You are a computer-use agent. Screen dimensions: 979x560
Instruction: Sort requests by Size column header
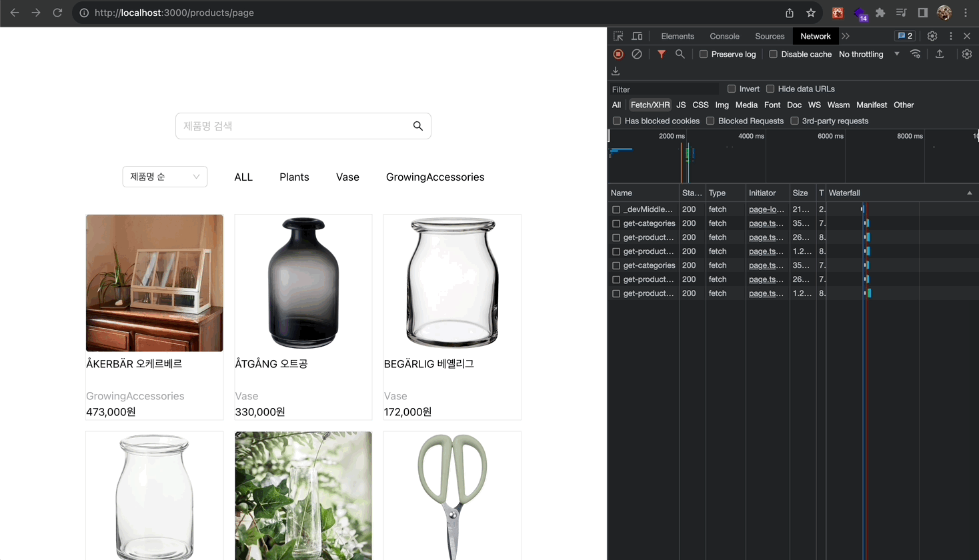pos(802,193)
